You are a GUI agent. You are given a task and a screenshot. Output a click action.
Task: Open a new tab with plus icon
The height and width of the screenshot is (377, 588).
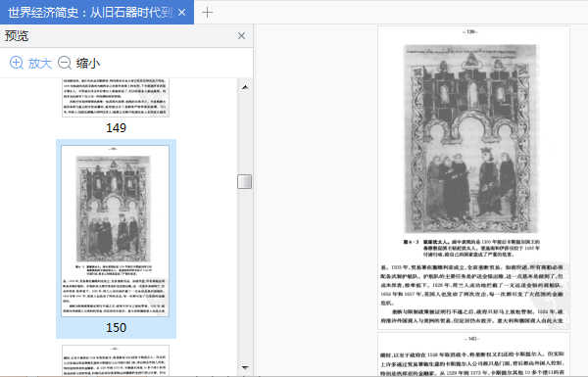(207, 13)
